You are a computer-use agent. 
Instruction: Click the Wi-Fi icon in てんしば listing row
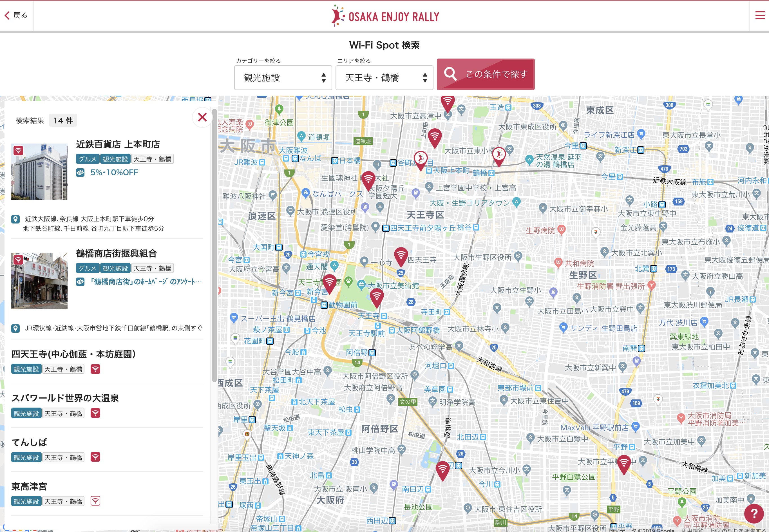(x=95, y=457)
